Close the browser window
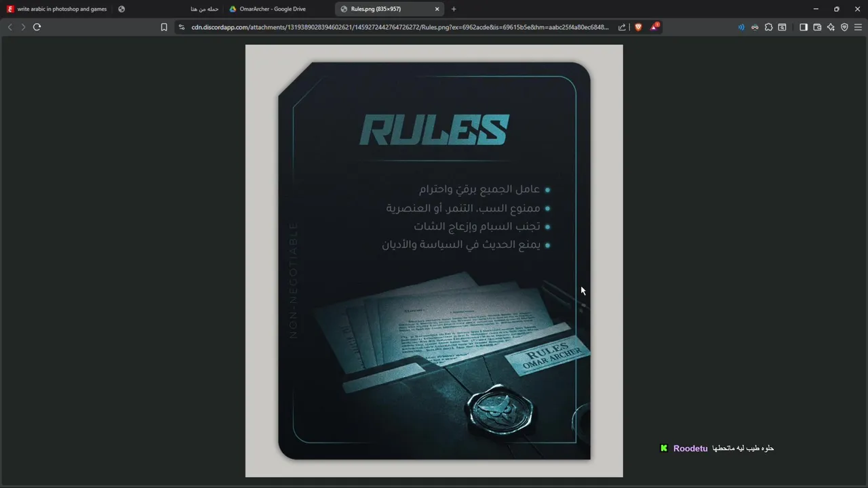Image resolution: width=868 pixels, height=488 pixels. coord(857,9)
